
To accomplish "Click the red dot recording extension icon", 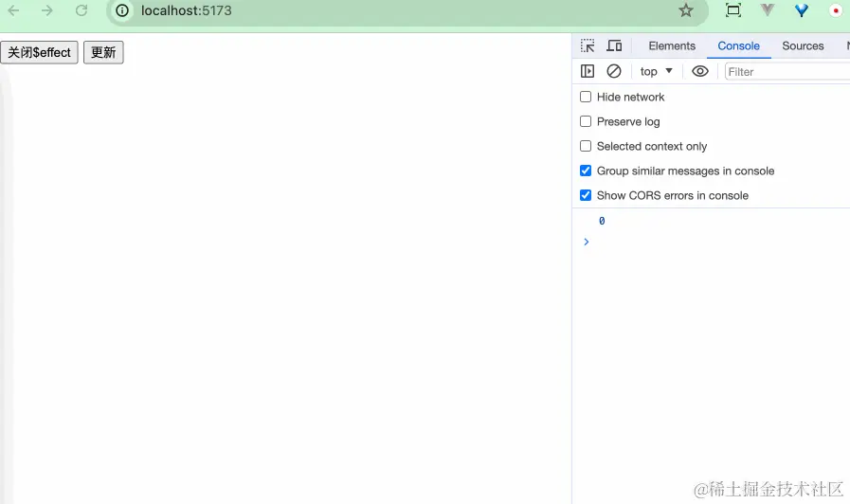I will coord(836,10).
